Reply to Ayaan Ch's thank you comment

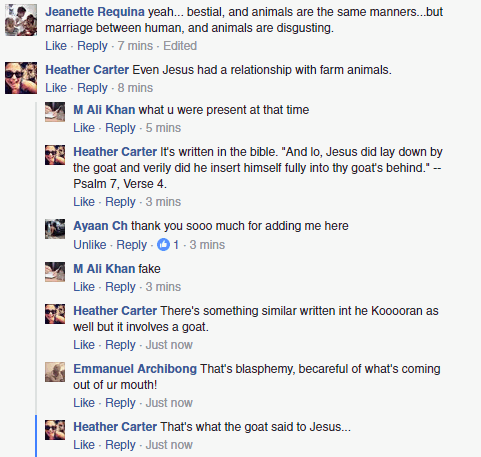coord(131,245)
